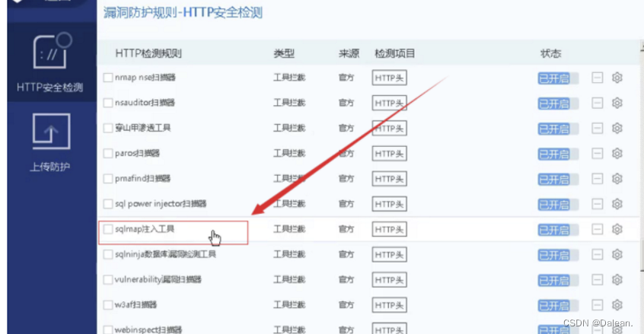Disable the sql power injector扫描器 switch
This screenshot has height=334, width=644.
pos(558,204)
